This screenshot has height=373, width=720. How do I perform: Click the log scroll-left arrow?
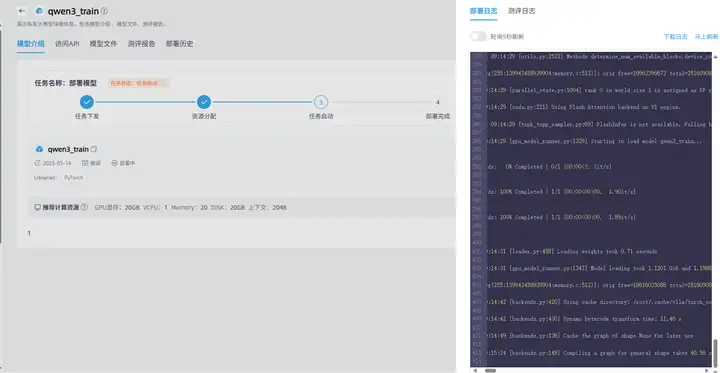475,370
